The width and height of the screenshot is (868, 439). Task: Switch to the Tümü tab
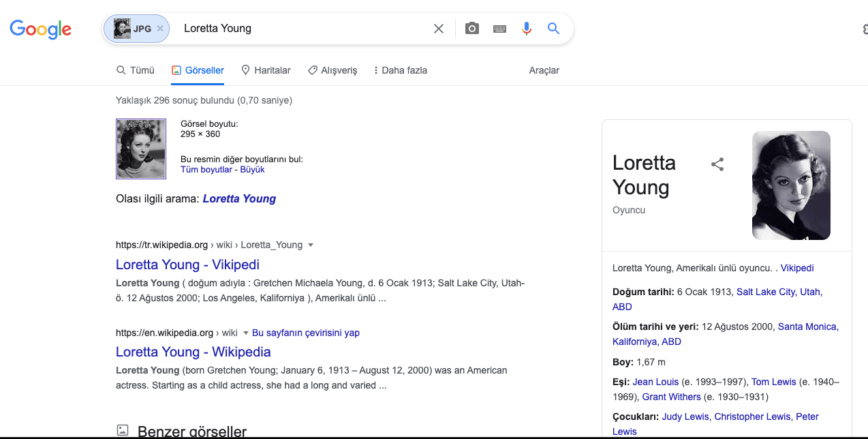136,70
